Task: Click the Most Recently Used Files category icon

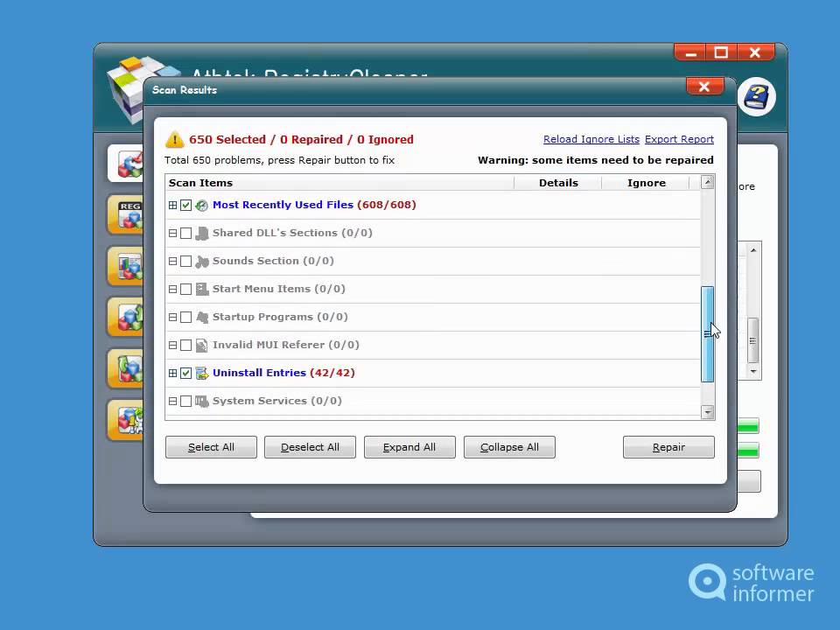Action: coord(201,205)
